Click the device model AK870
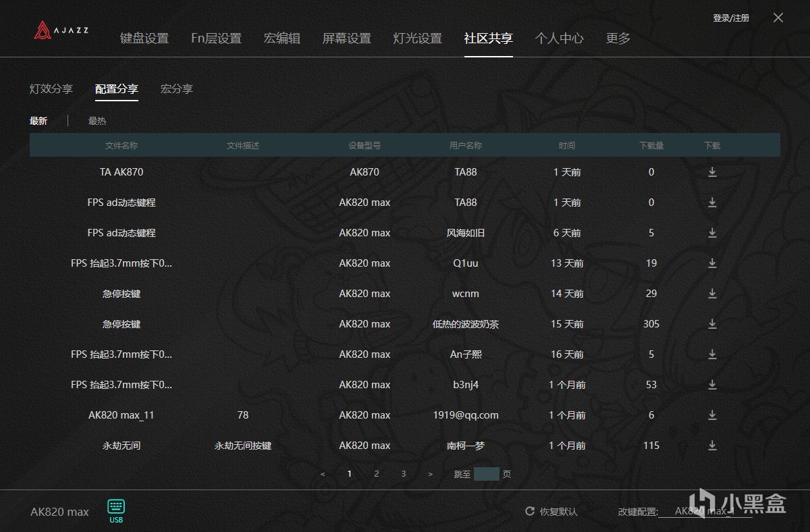810x532 pixels. 364,172
